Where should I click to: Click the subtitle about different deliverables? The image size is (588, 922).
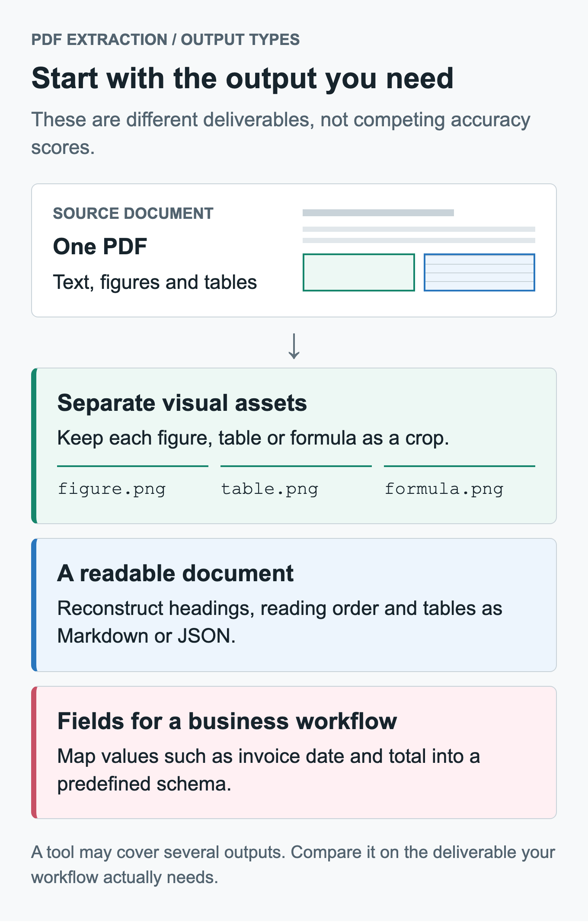(x=281, y=133)
